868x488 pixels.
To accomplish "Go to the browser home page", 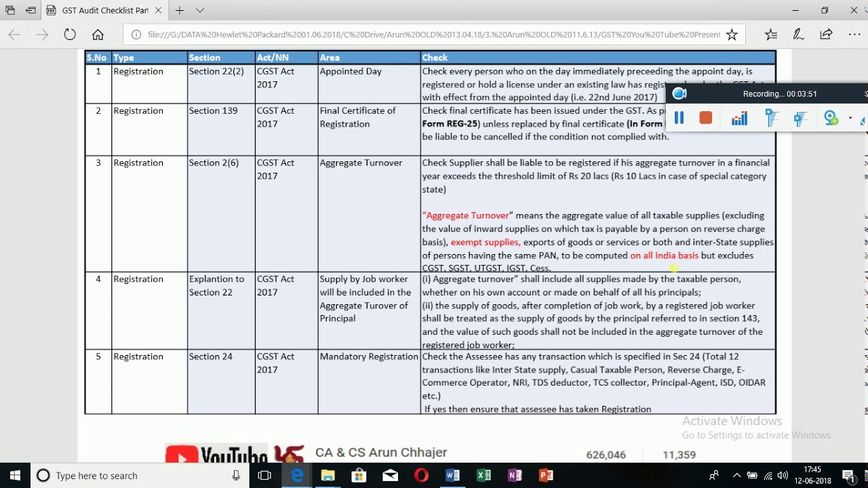I will tap(98, 35).
